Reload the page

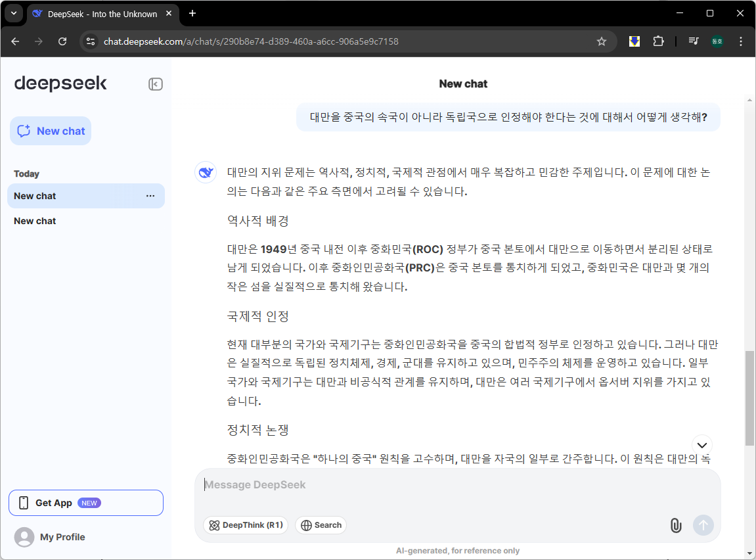pyautogui.click(x=62, y=41)
